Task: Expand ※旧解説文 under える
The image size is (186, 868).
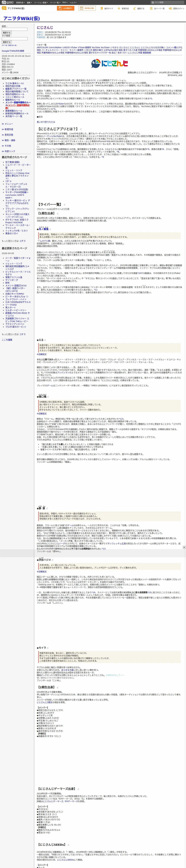Action: pyautogui.click(x=42, y=354)
